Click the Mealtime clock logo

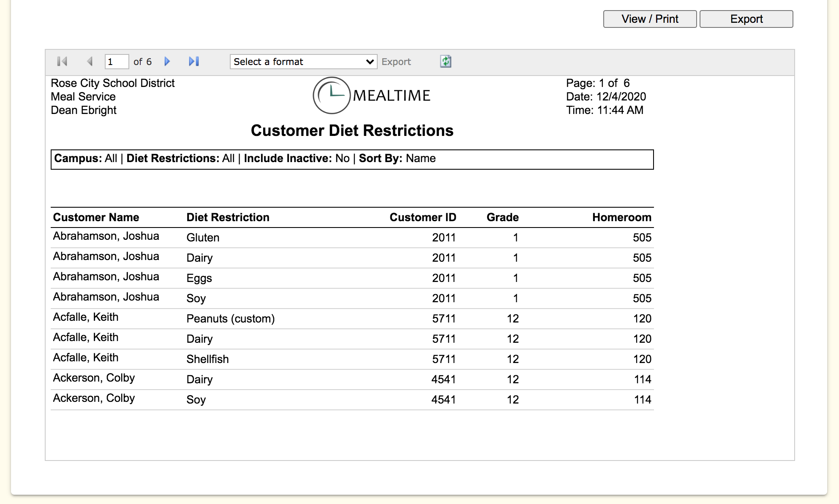(332, 95)
